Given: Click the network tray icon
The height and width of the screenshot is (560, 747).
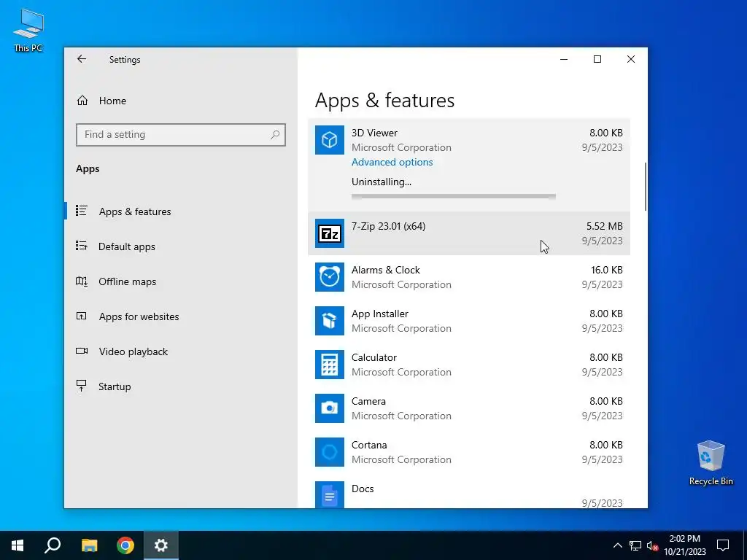Looking at the screenshot, I should (635, 545).
